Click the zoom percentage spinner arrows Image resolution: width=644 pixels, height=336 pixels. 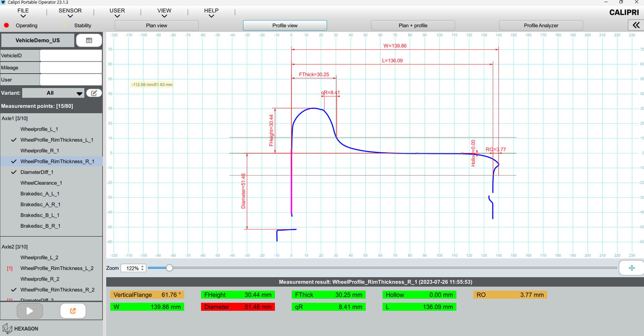143,268
